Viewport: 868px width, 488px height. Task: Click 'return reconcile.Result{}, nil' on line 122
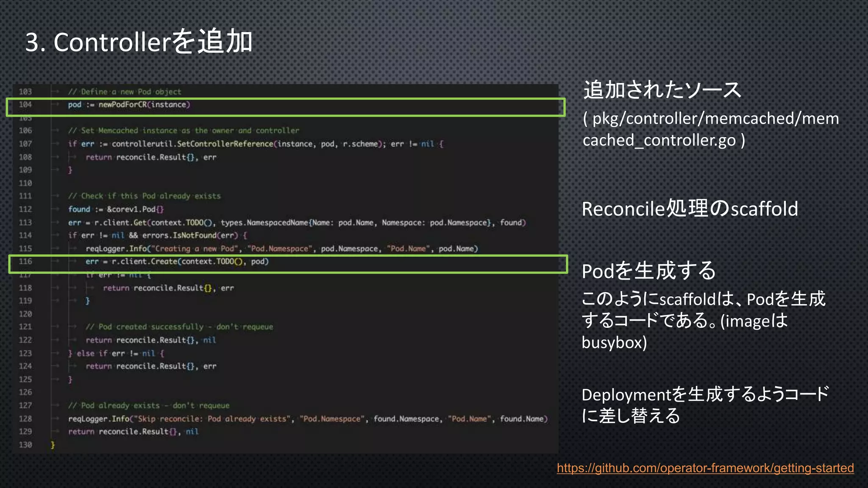click(151, 340)
